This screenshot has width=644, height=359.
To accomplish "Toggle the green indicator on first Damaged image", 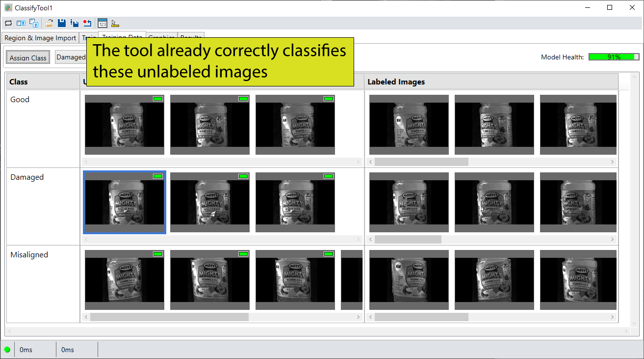I will click(x=157, y=176).
